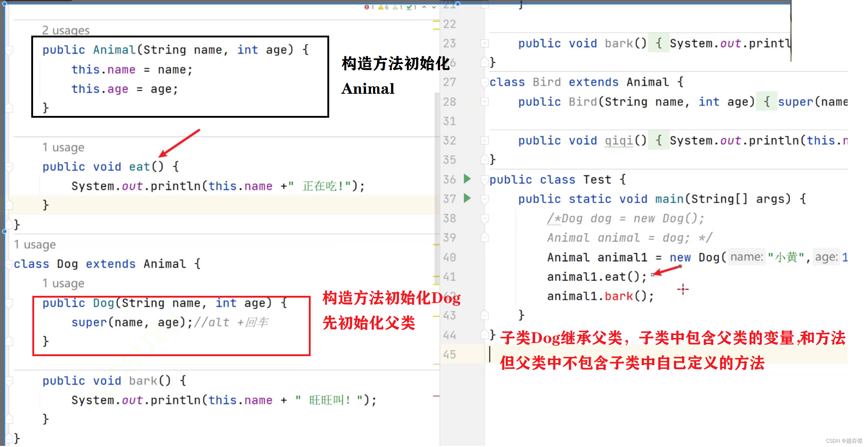The width and height of the screenshot is (868, 447).
Task: Click the green typo checkmark indicator
Action: [x=411, y=7]
